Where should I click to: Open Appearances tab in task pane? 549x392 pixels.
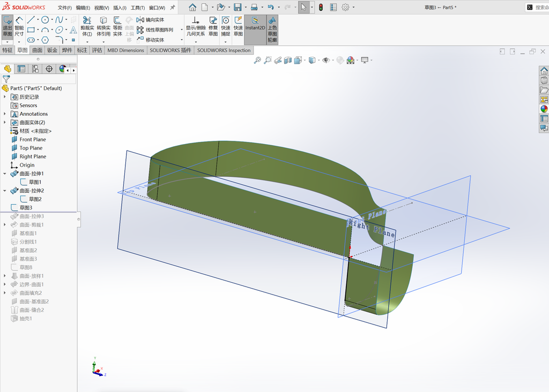544,109
